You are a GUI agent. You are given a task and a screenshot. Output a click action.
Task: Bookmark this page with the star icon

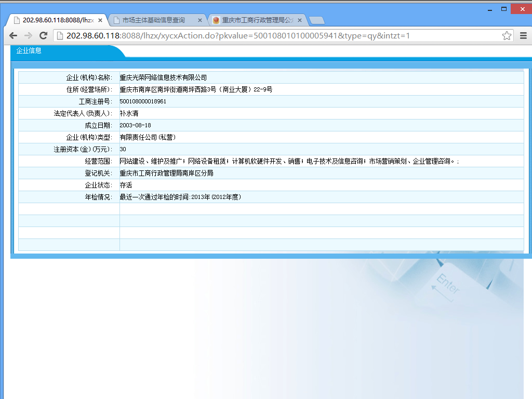pyautogui.click(x=507, y=36)
